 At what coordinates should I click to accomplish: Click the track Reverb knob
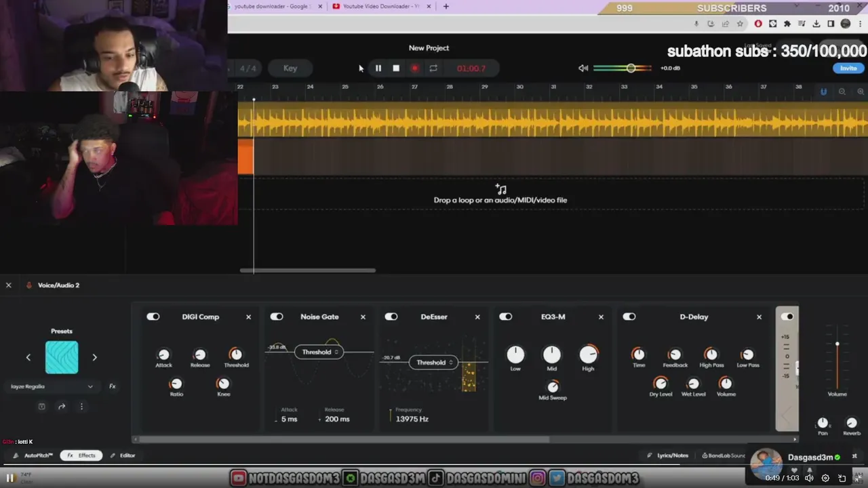coord(852,423)
